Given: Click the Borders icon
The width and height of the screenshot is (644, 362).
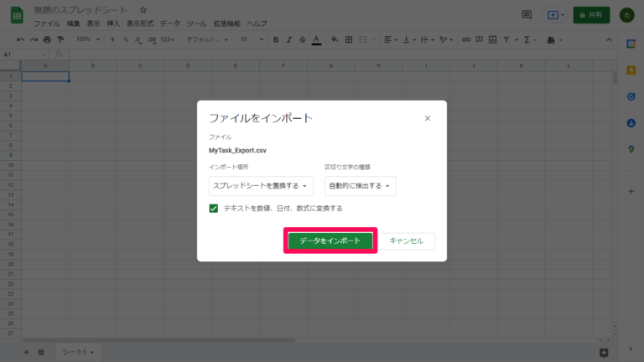Looking at the screenshot, I should click(x=349, y=40).
